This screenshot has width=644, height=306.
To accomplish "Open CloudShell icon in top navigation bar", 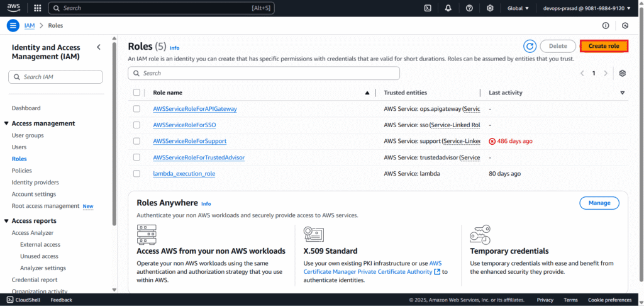I will coord(428,8).
